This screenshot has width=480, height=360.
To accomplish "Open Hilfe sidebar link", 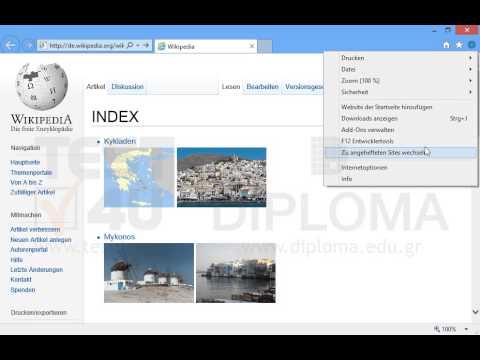I will coord(17,260).
